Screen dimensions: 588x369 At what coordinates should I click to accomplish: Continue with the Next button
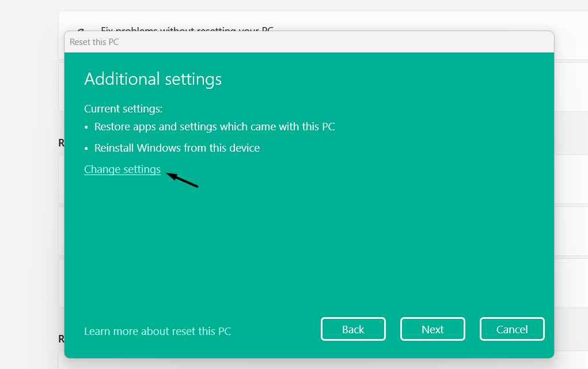coord(433,329)
